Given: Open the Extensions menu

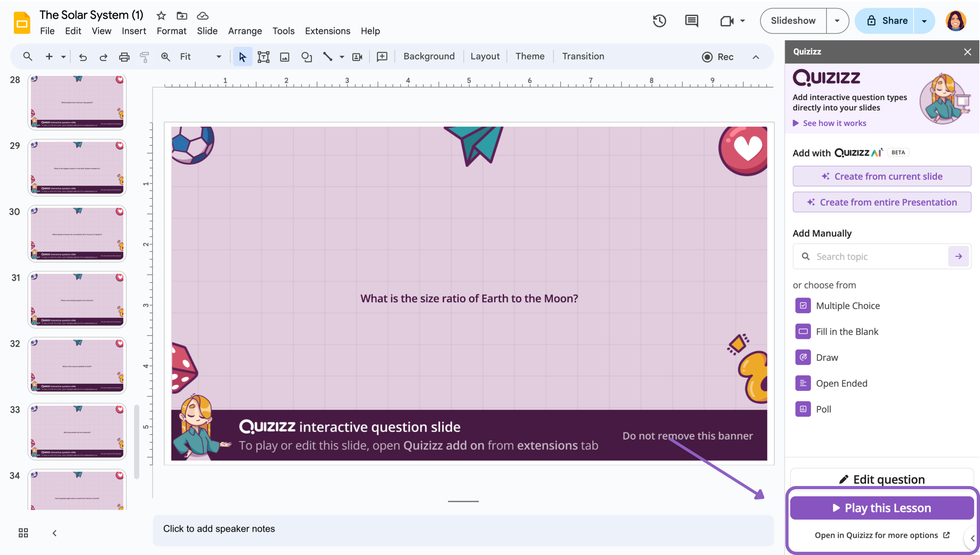Looking at the screenshot, I should coord(327,31).
